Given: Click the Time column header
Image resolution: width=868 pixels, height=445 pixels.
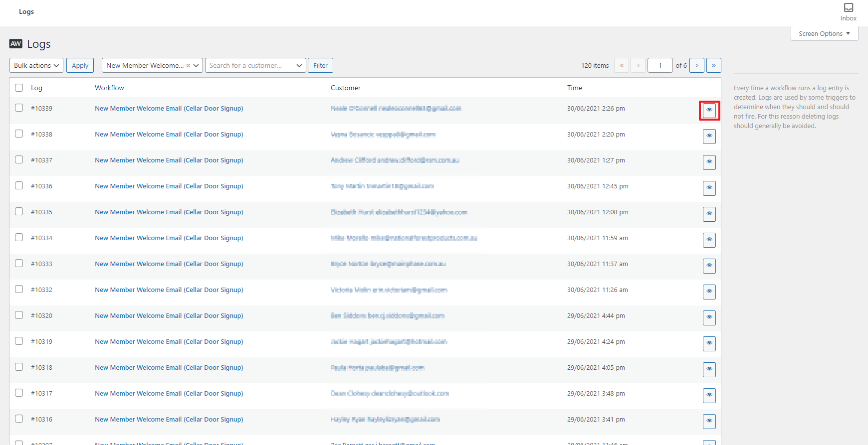Looking at the screenshot, I should point(575,88).
